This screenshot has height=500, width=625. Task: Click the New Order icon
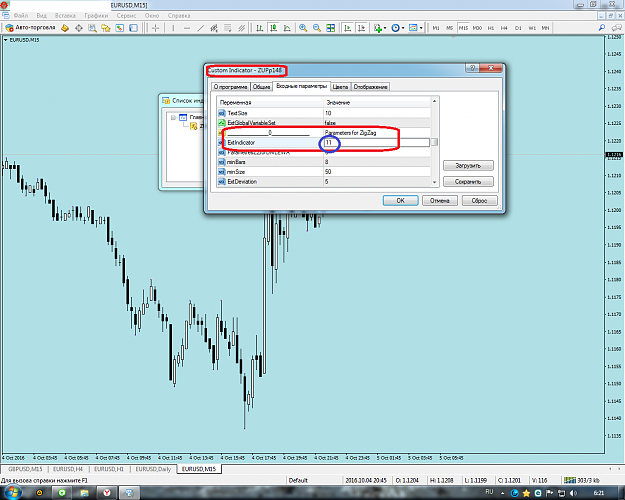click(x=65, y=28)
